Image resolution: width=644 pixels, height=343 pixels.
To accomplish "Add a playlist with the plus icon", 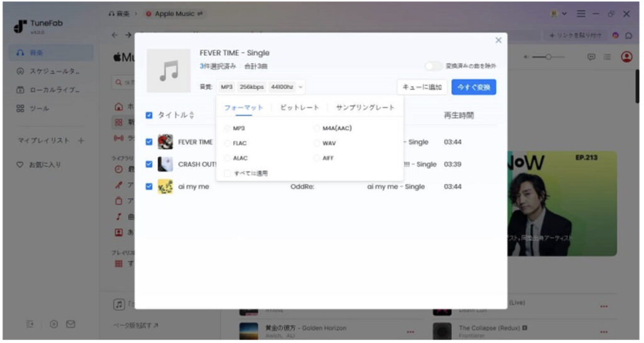I will coord(81,140).
